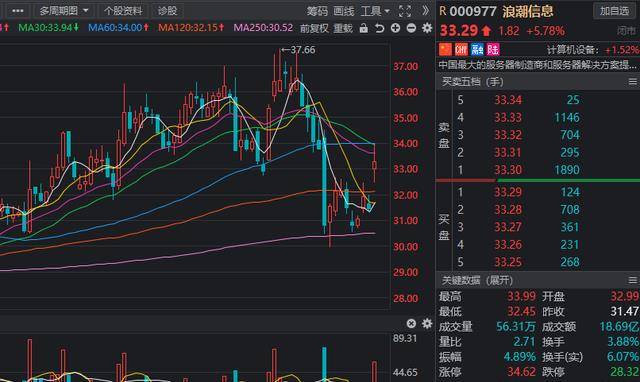The image size is (640, 382).
Task: Click the 成交额 value 18.69亿
Action: pos(619,326)
